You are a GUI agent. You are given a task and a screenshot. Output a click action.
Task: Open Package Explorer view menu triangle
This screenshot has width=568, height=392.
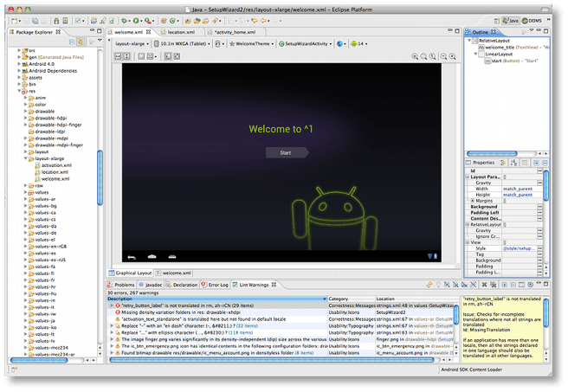[x=100, y=40]
